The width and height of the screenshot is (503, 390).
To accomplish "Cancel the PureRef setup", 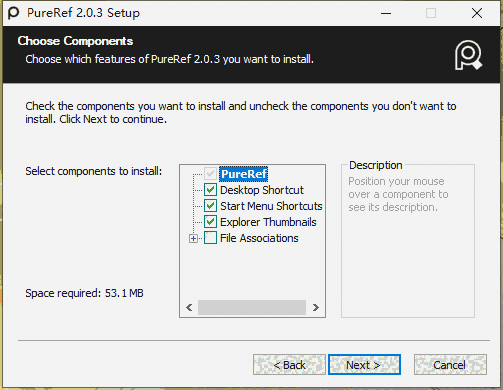I will click(x=450, y=365).
